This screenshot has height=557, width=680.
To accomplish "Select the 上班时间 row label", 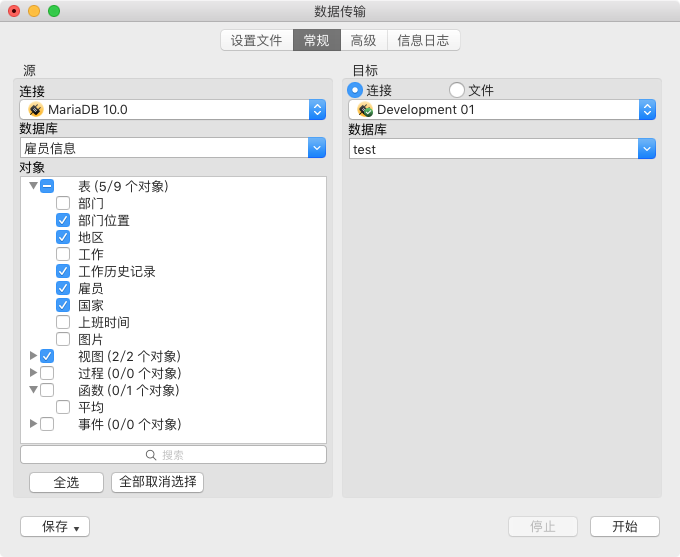I will tap(104, 322).
